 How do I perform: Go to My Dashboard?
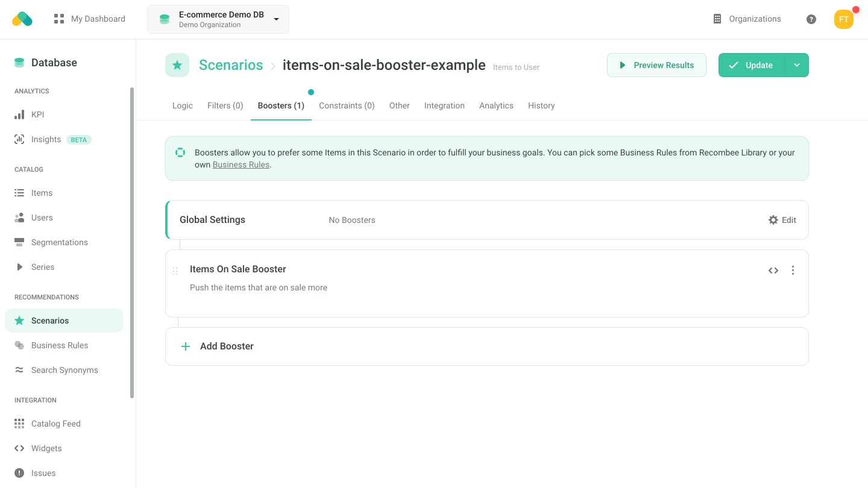(90, 19)
